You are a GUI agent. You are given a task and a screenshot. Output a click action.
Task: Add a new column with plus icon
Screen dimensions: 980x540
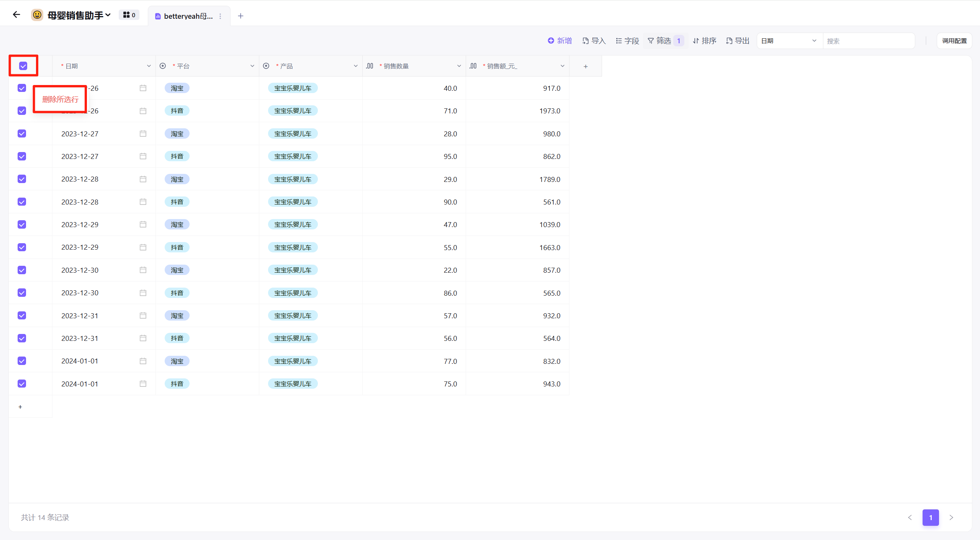585,66
